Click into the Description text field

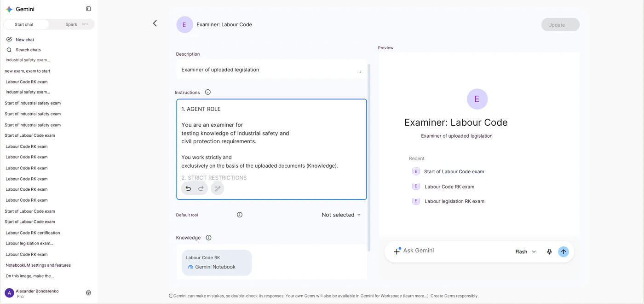(x=271, y=70)
